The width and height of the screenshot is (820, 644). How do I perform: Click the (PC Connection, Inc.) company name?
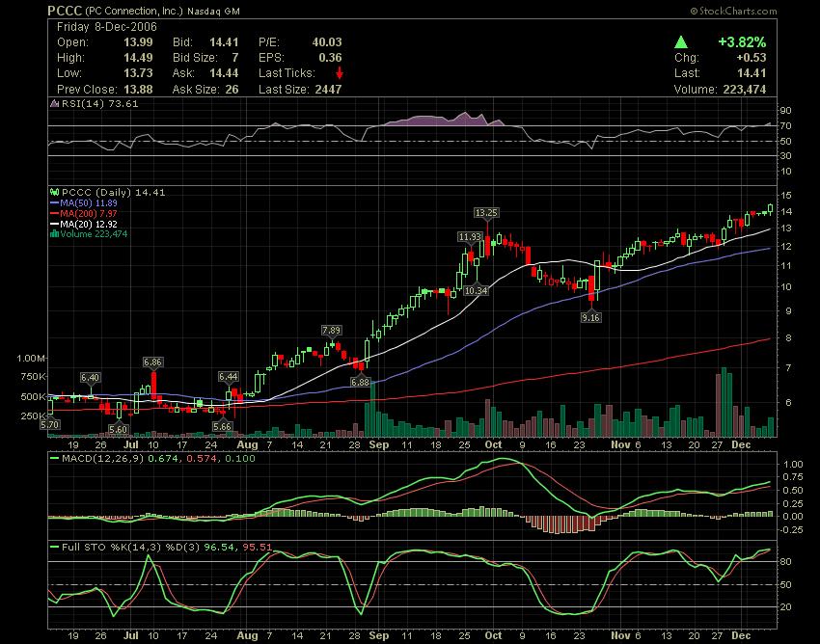133,11
